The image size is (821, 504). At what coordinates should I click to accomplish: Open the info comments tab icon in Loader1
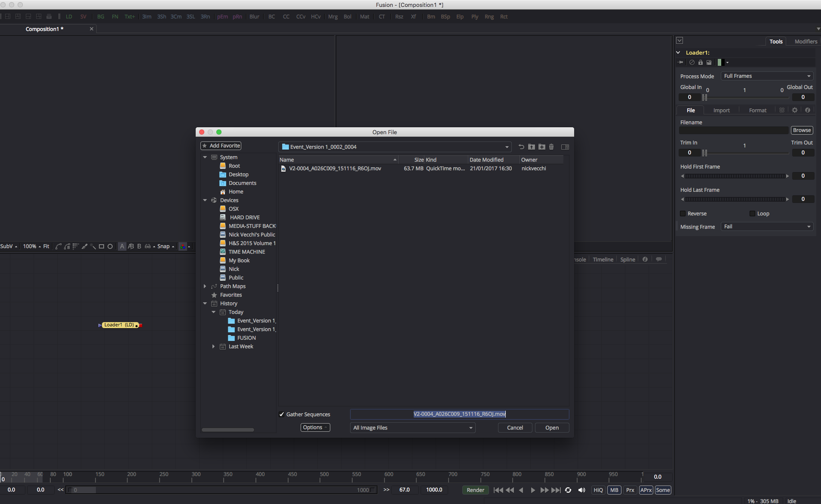pyautogui.click(x=808, y=110)
